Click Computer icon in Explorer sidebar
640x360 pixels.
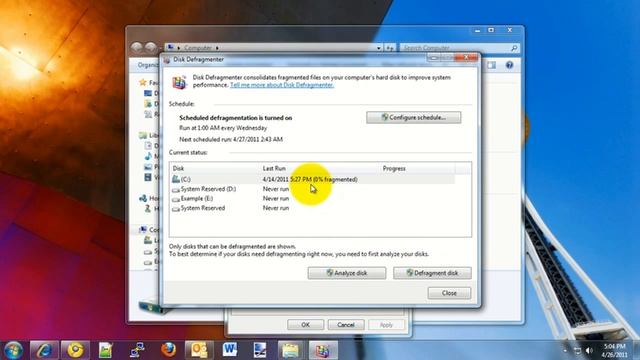[143, 230]
